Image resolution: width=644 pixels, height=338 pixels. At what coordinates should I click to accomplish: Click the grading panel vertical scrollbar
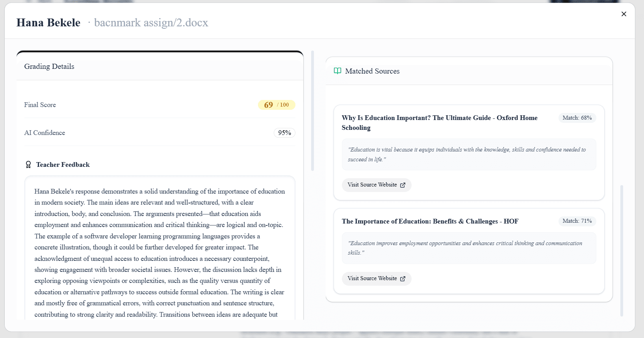(x=312, y=111)
